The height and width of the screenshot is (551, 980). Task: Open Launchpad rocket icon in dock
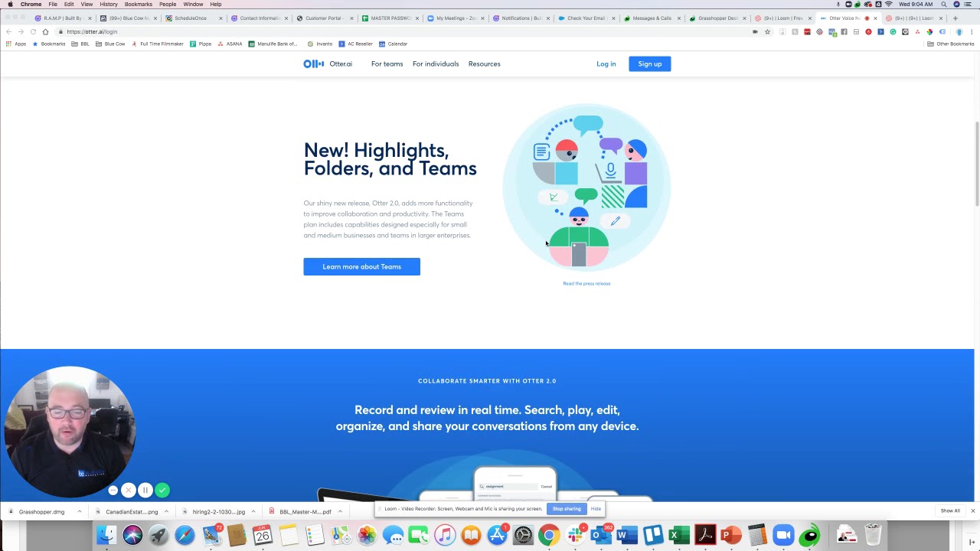coord(158,535)
